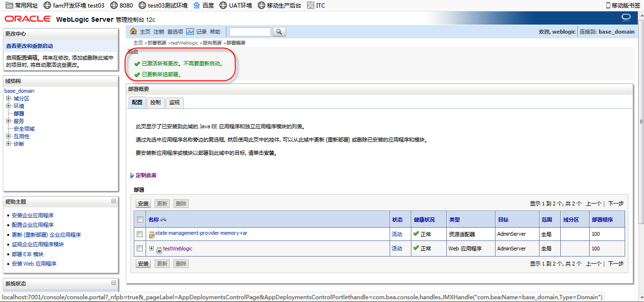Viewport: 644px width, 302px height.
Task: Click the testWeblogic web app icon
Action: [x=159, y=250]
